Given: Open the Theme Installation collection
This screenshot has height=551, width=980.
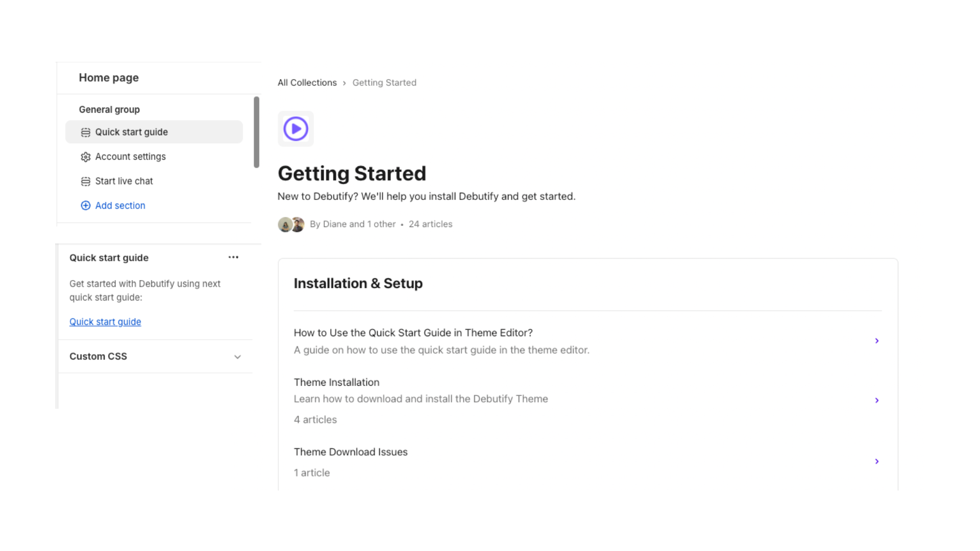Looking at the screenshot, I should (336, 382).
